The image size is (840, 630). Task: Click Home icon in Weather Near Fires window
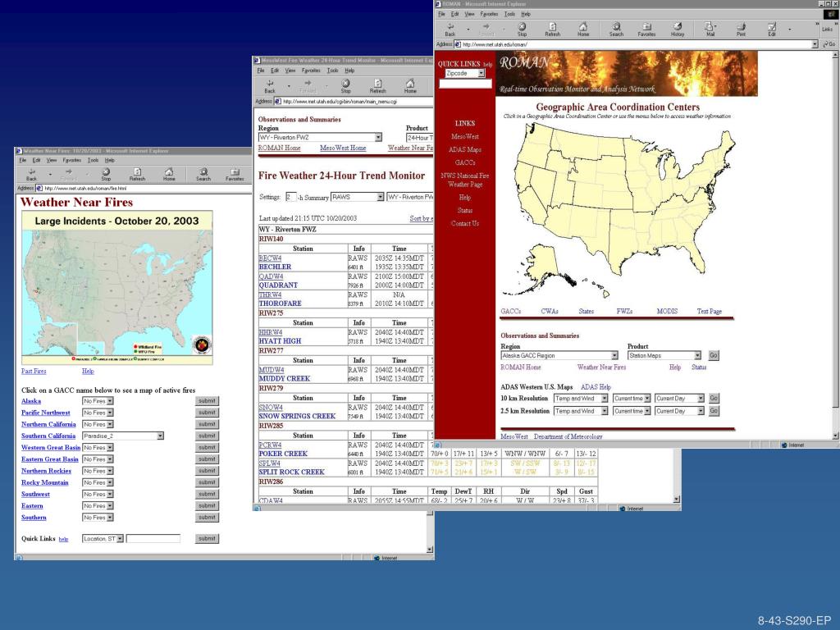click(169, 172)
